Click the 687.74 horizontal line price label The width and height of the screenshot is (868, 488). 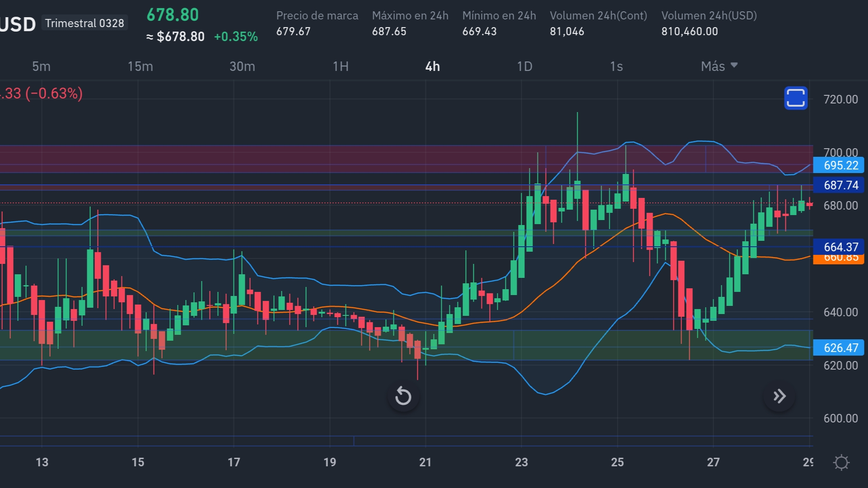[839, 185]
